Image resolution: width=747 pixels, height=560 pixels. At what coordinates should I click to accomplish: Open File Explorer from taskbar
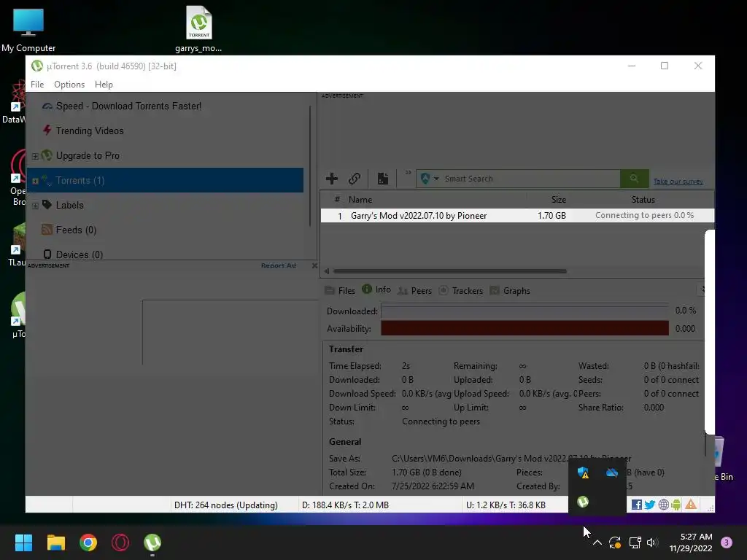coord(55,542)
